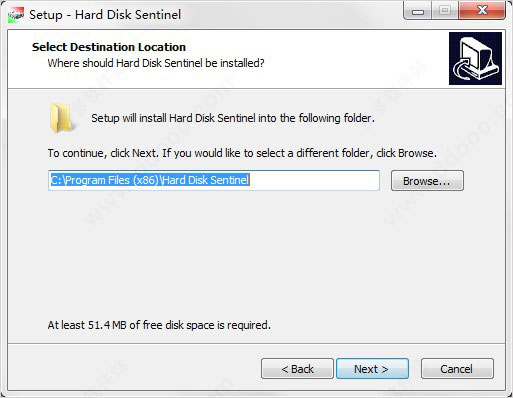Click the '51.4 MB of free disk space' notice

159,325
